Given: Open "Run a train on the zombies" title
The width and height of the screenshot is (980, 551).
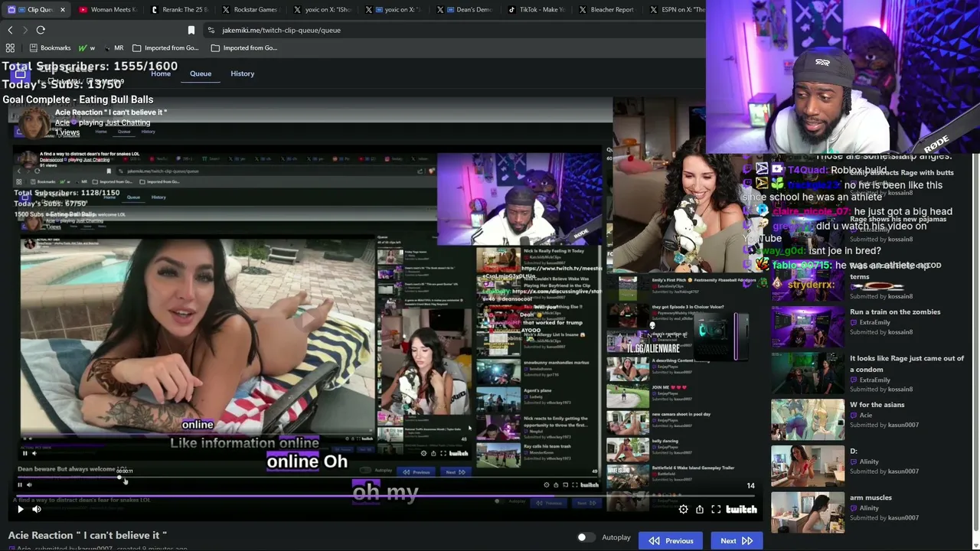Looking at the screenshot, I should [895, 312].
